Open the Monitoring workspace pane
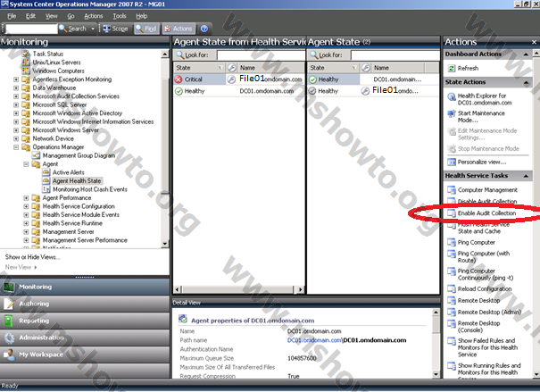This screenshot has width=540, height=392. (x=85, y=287)
